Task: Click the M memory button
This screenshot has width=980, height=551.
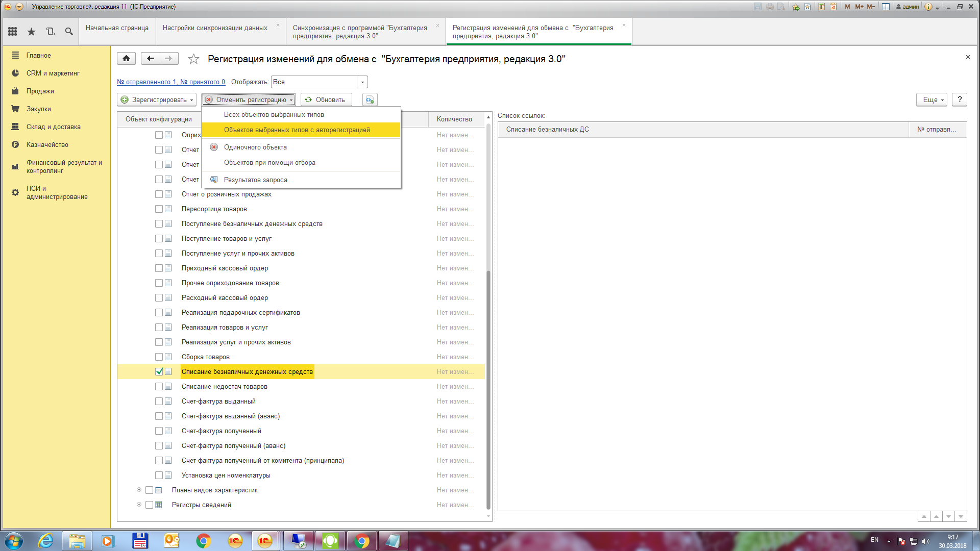Action: 847,7
